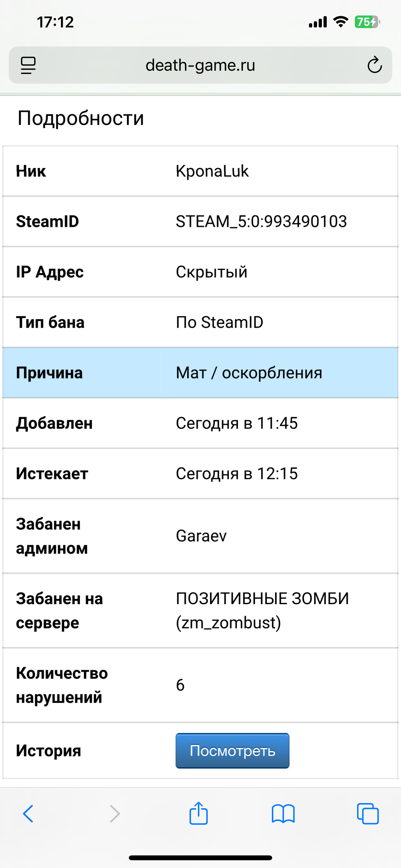Tap the death-game.ru address bar
The width and height of the screenshot is (401, 868).
tap(200, 65)
